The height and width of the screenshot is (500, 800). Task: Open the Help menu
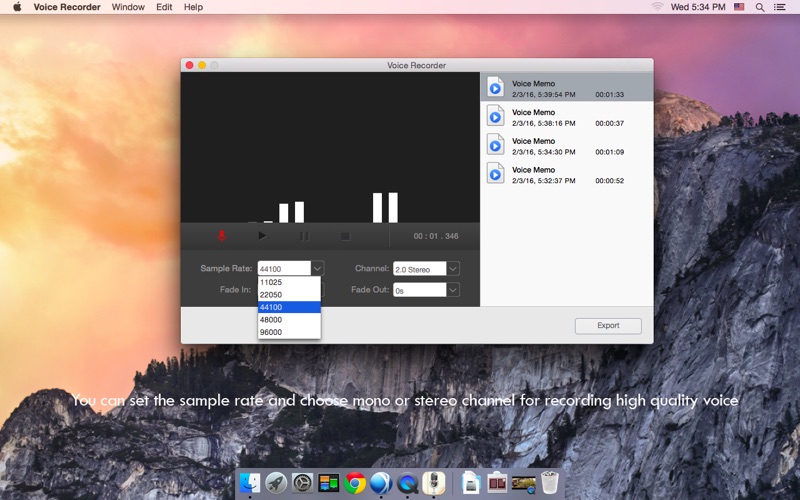[193, 7]
